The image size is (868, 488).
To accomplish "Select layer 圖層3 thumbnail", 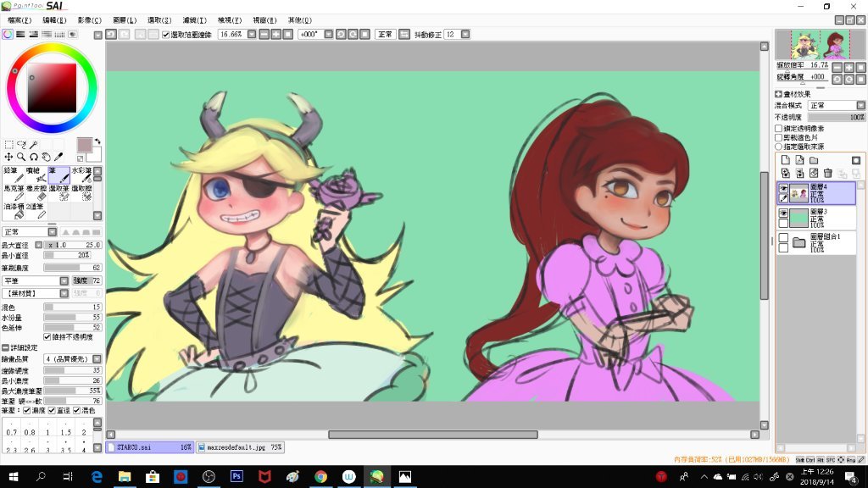I will click(798, 217).
